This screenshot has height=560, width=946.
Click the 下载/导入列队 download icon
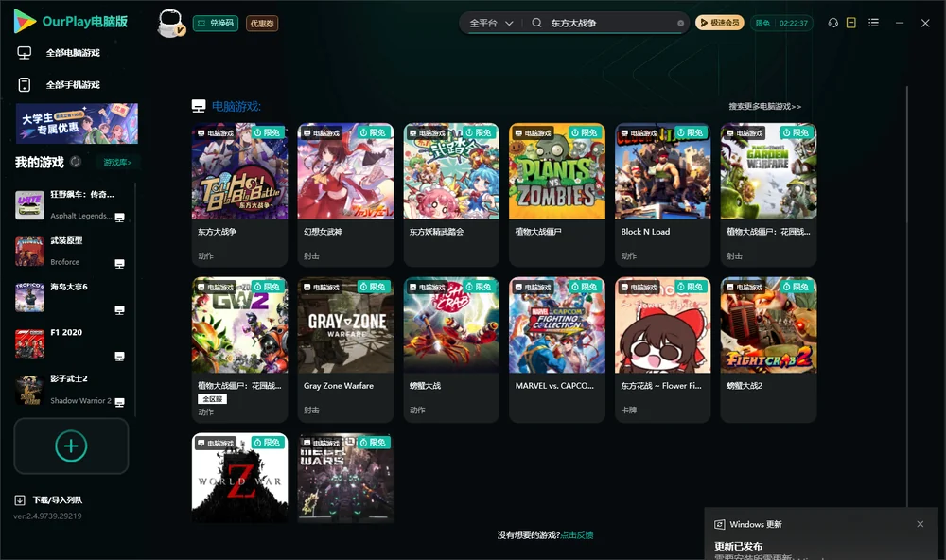(x=20, y=499)
